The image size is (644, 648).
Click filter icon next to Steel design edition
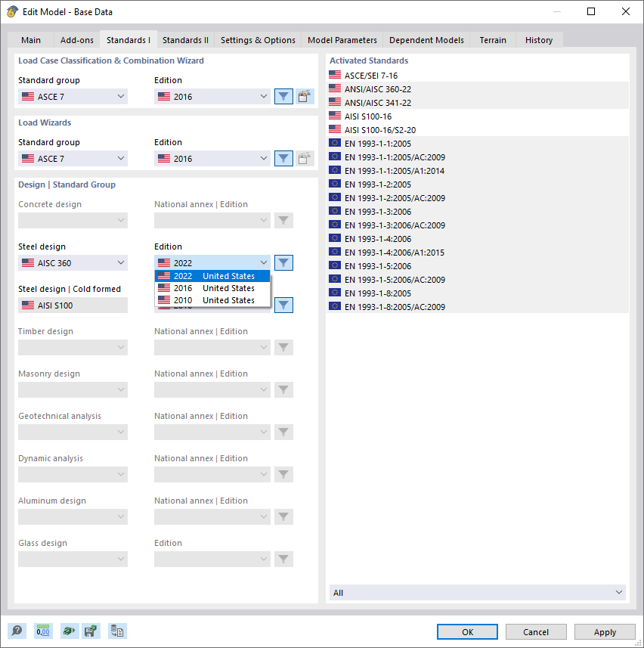(283, 263)
